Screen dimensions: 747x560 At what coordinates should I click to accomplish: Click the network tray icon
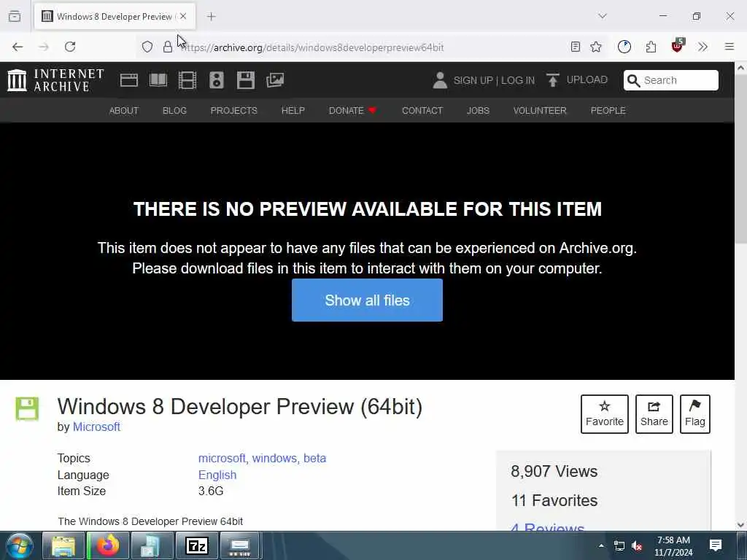point(619,545)
